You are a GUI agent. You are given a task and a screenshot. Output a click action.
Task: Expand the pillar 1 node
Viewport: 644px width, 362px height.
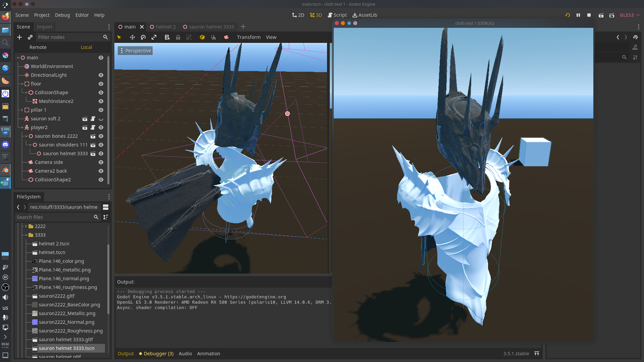tap(22, 110)
